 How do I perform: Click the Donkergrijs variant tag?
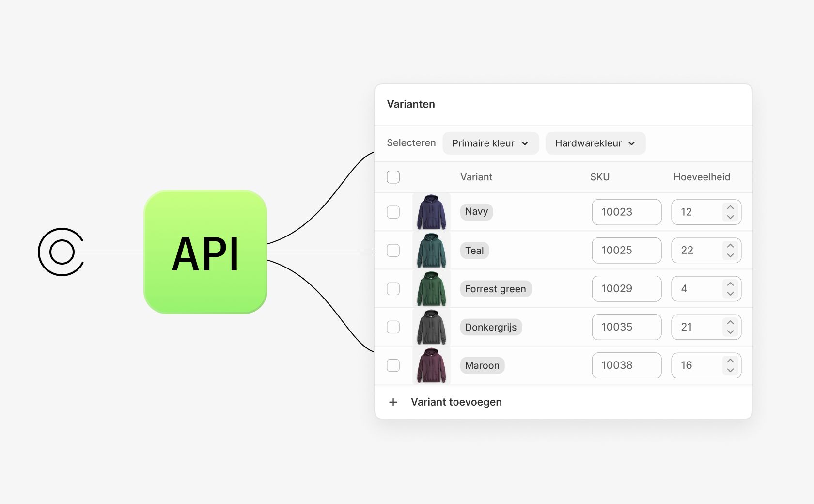tap(491, 327)
